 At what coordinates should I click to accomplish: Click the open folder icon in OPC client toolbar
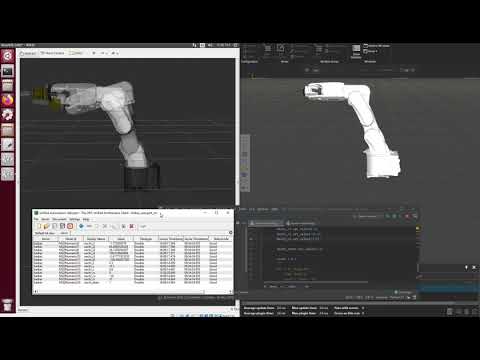[x=47, y=226]
